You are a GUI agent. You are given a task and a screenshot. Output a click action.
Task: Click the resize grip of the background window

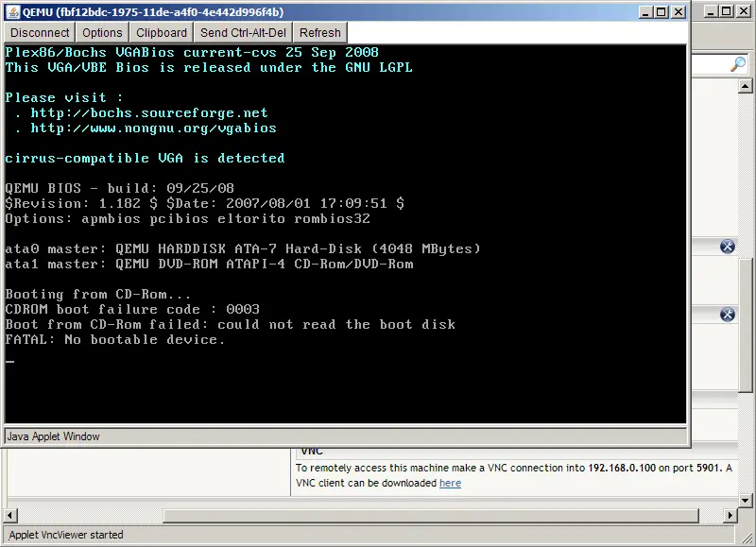click(x=747, y=537)
